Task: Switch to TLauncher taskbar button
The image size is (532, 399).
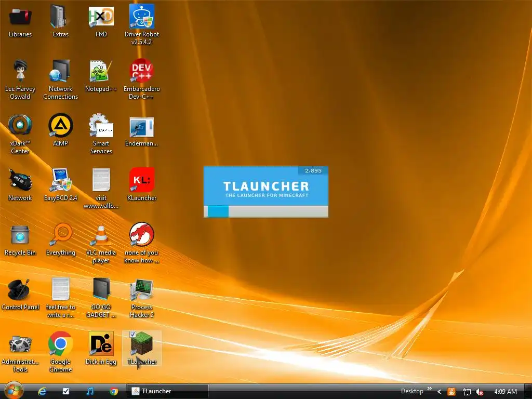Action: pyautogui.click(x=168, y=391)
